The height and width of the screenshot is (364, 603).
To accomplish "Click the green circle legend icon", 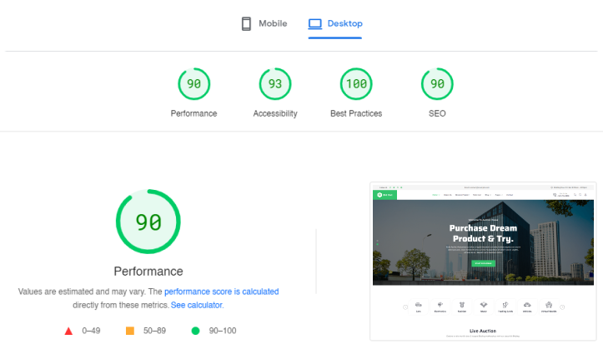I will pos(195,331).
